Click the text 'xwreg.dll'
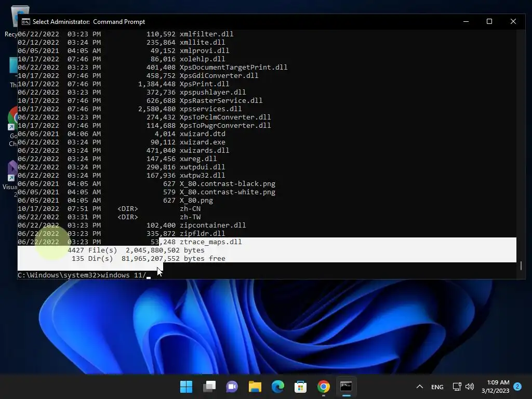Screen dimensions: 532x399 [x=198, y=159]
